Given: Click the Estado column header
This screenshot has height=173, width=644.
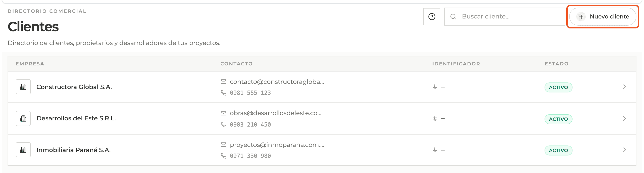Looking at the screenshot, I should [x=556, y=64].
